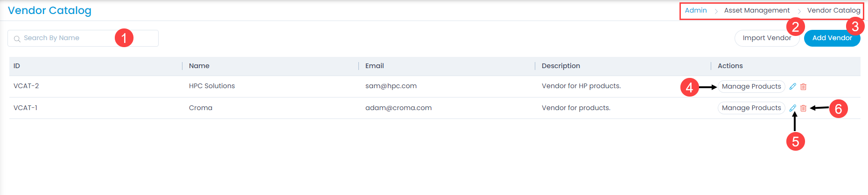The image size is (868, 195).
Task: Select the VCAT-2 row ID cell
Action: [26, 86]
